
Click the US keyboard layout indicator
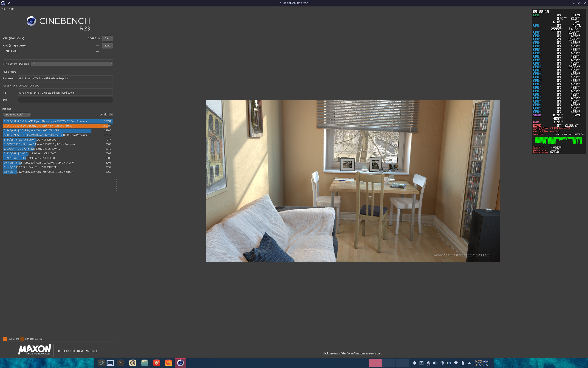tap(449, 363)
